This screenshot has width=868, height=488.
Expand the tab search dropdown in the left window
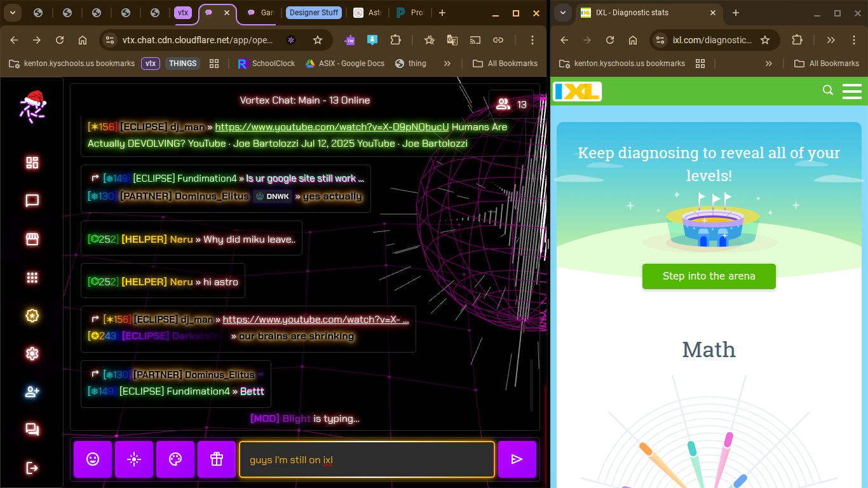click(x=12, y=13)
